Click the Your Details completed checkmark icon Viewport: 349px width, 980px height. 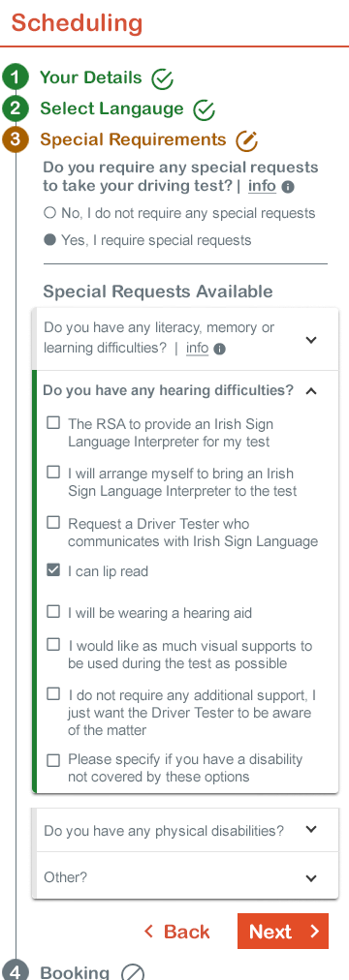pyautogui.click(x=163, y=78)
